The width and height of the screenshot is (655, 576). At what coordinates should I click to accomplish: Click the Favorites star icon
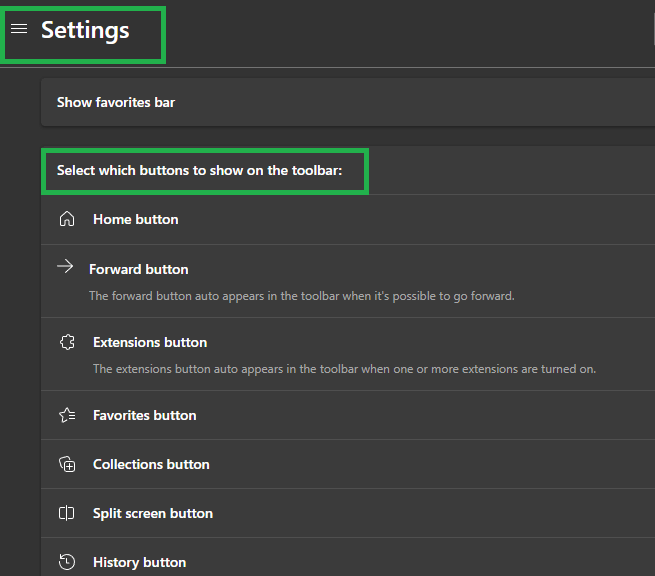tap(67, 415)
